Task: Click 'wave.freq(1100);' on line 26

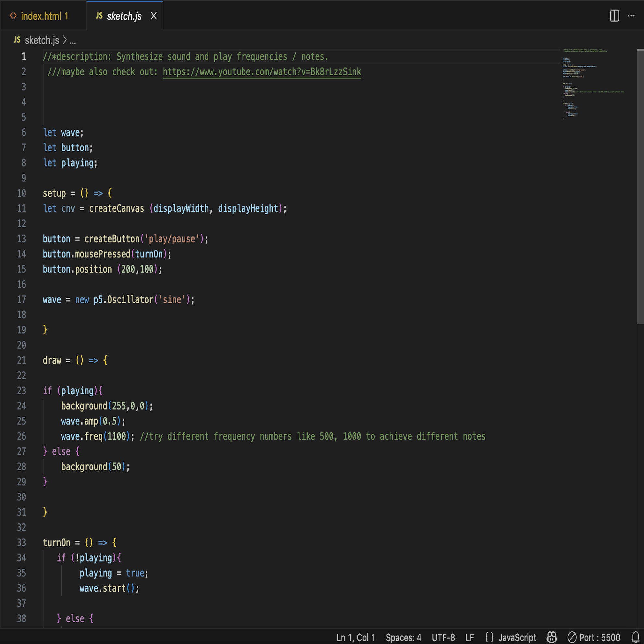Action: coord(98,436)
